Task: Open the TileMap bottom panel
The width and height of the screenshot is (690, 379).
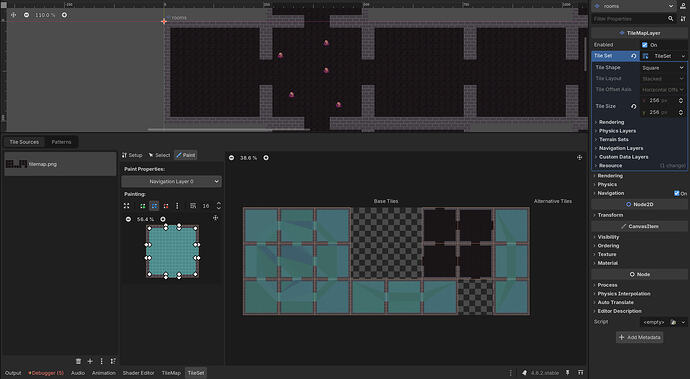Action: [x=171, y=373]
